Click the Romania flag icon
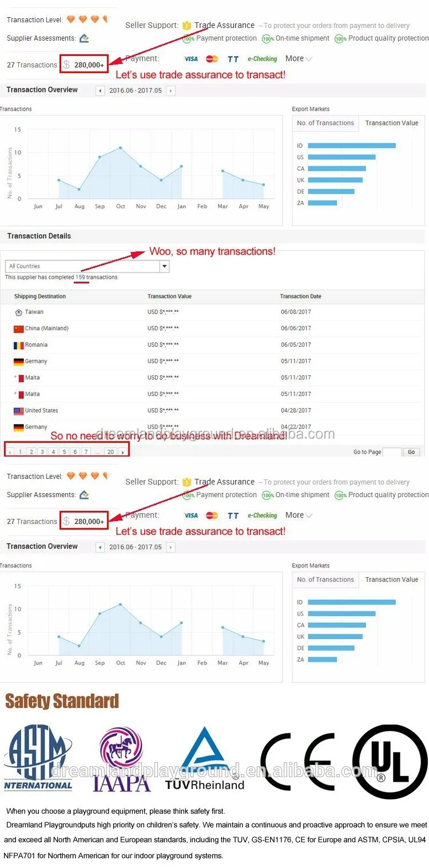Screen dimensions: 429x868 18,345
